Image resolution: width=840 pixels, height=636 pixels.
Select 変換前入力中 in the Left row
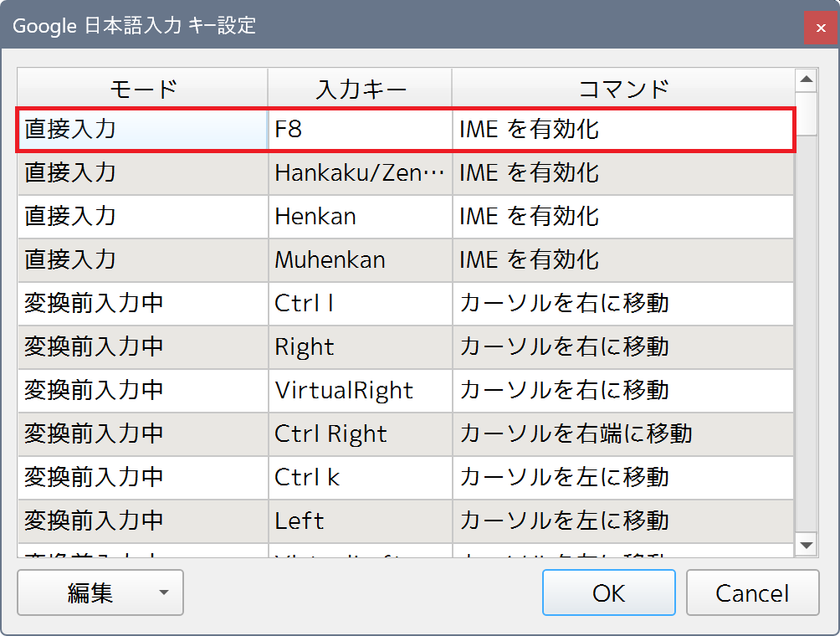point(143,521)
